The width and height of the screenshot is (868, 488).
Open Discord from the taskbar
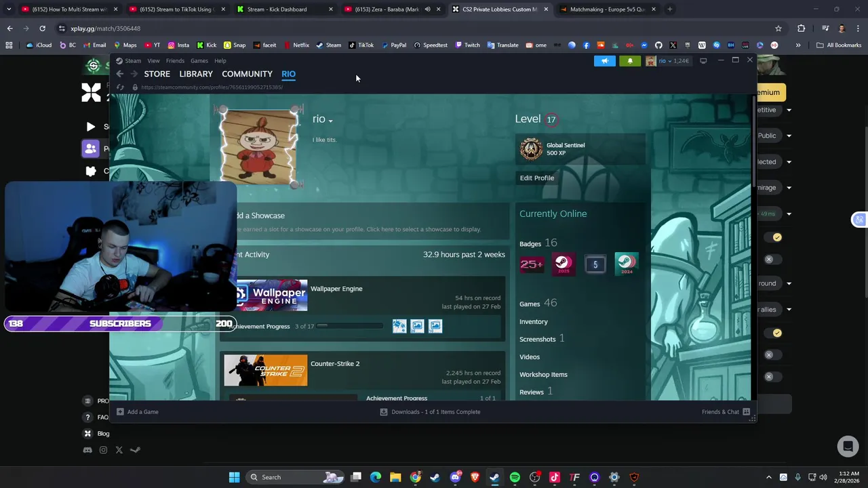point(455,477)
